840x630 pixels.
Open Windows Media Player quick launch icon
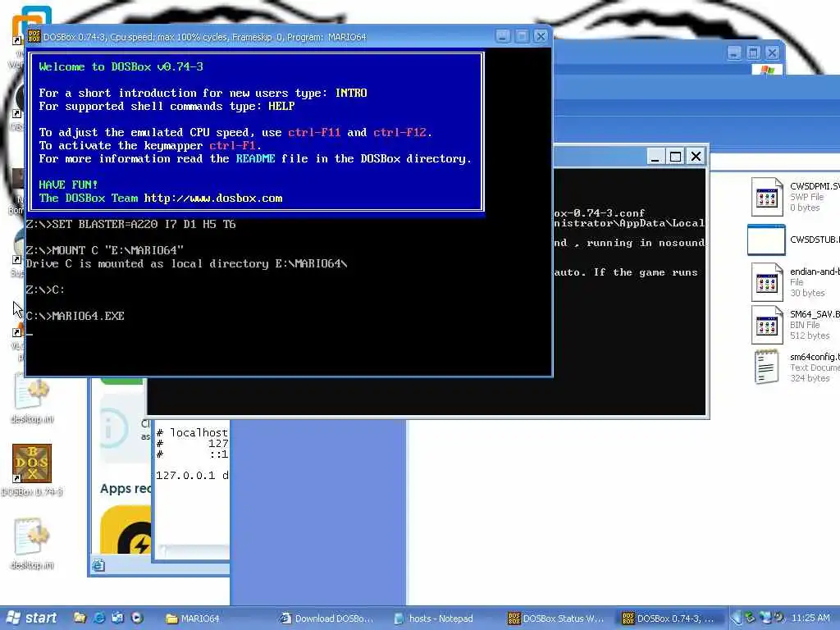(137, 618)
